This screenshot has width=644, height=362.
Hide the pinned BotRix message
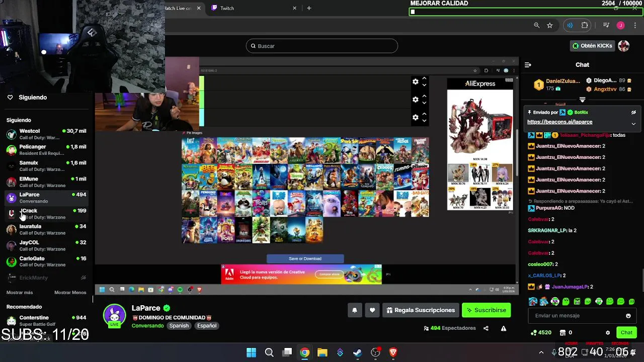point(633,113)
